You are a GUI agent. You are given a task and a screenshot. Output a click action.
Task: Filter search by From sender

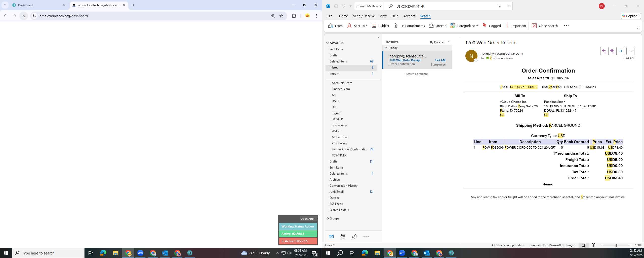[335, 26]
